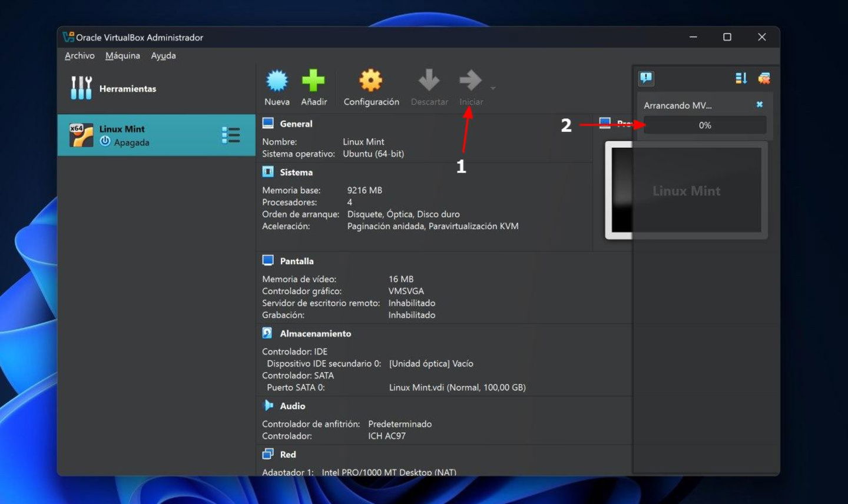
Task: Click the power icon next to Apagada
Action: [x=105, y=141]
